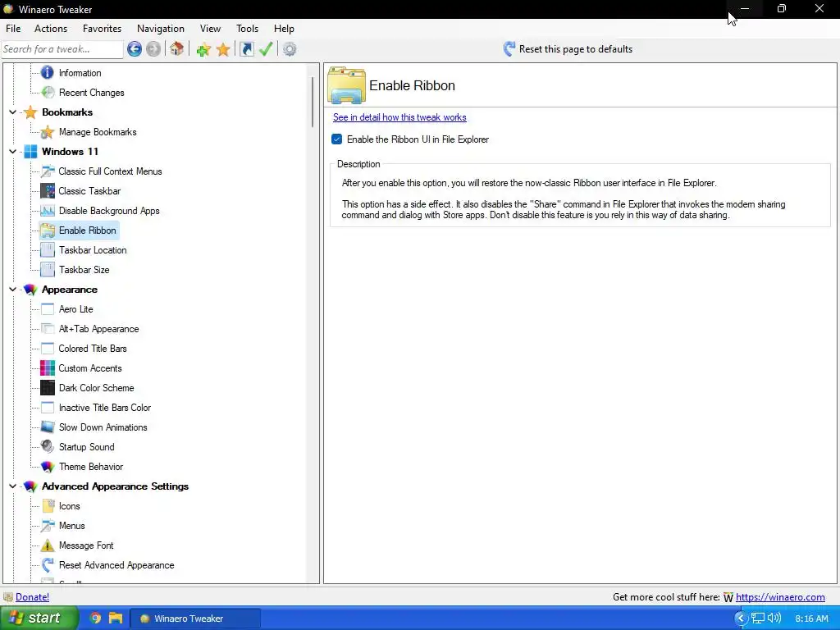Click Reset this page to defaults
This screenshot has height=630, width=840.
point(568,49)
